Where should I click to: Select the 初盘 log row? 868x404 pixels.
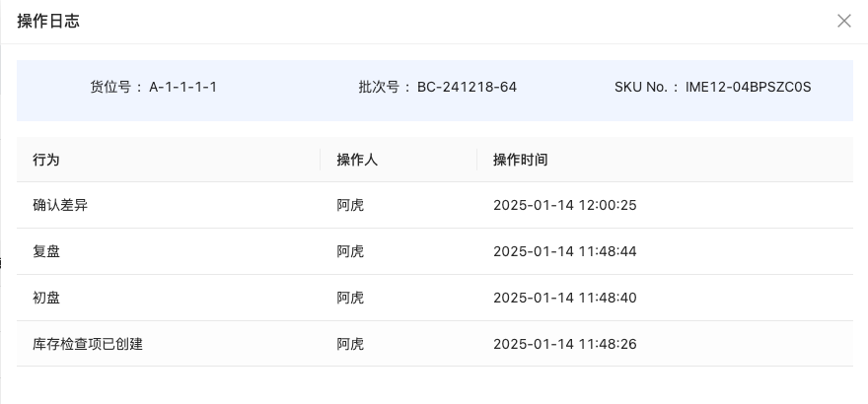point(46,298)
